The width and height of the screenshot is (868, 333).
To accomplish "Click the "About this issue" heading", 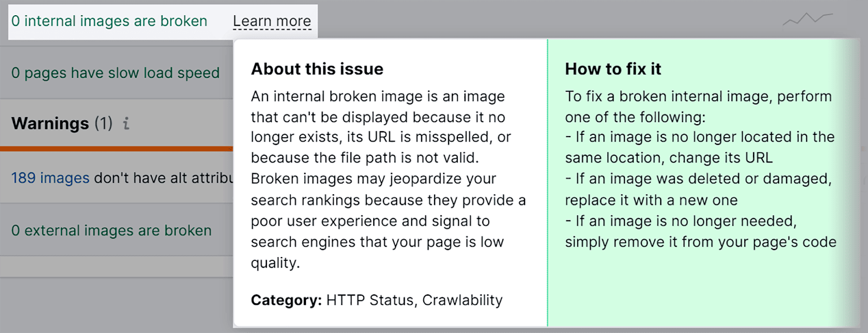I will pos(317,69).
